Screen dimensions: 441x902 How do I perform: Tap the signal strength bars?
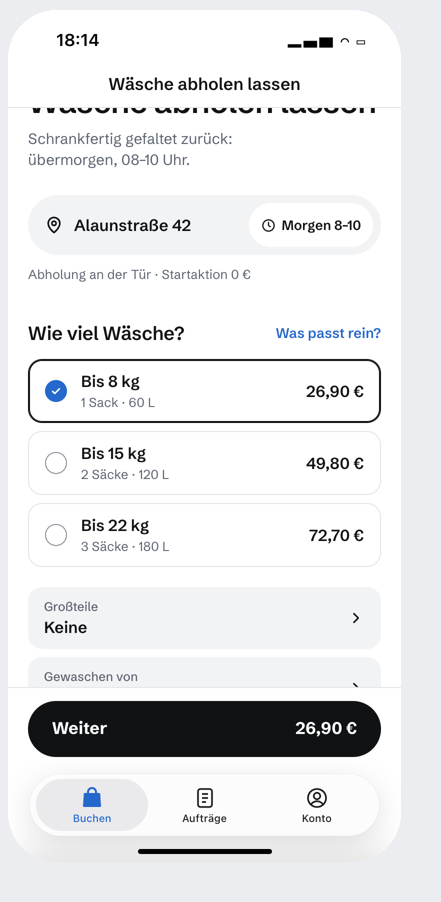[x=310, y=42]
